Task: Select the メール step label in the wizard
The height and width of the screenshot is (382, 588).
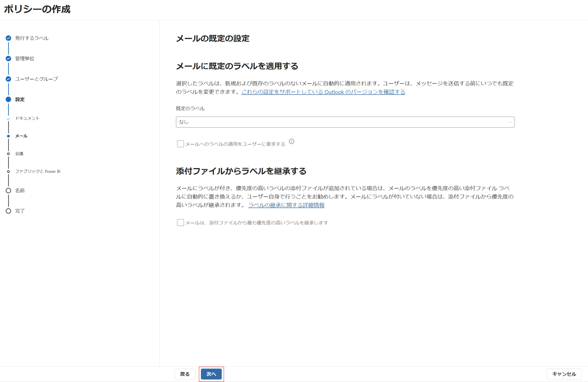Action: 21,136
